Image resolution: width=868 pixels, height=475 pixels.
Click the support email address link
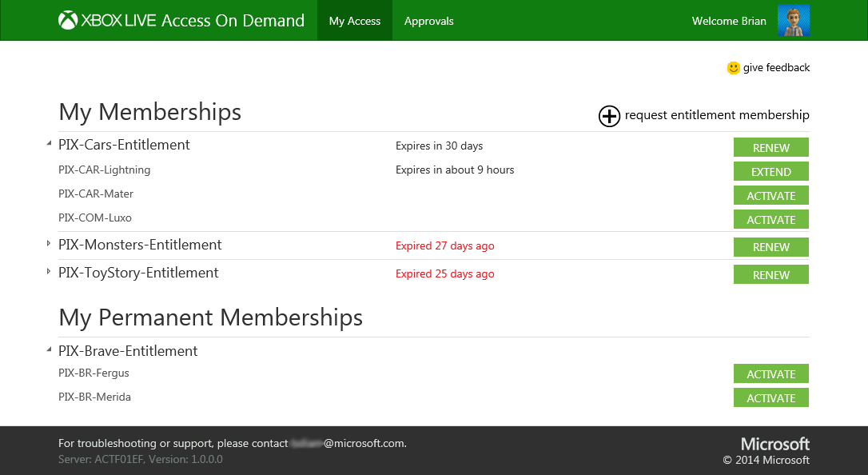348,444
